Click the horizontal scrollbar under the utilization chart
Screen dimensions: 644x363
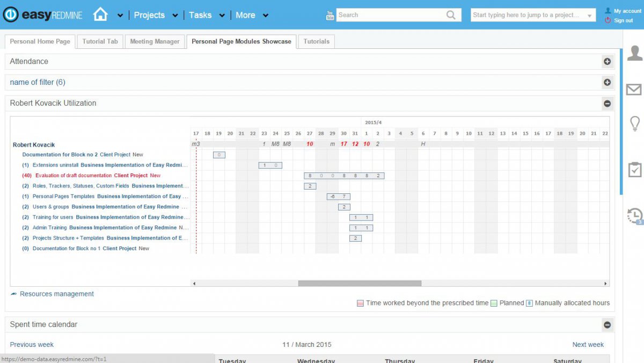360,282
